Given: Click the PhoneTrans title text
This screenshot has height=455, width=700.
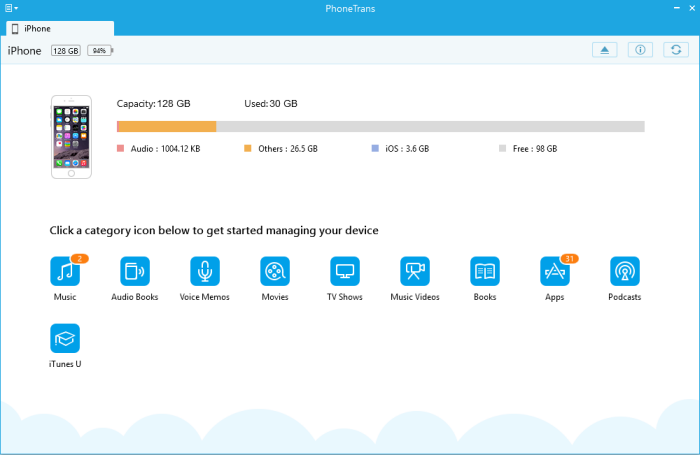Looking at the screenshot, I should 350,8.
